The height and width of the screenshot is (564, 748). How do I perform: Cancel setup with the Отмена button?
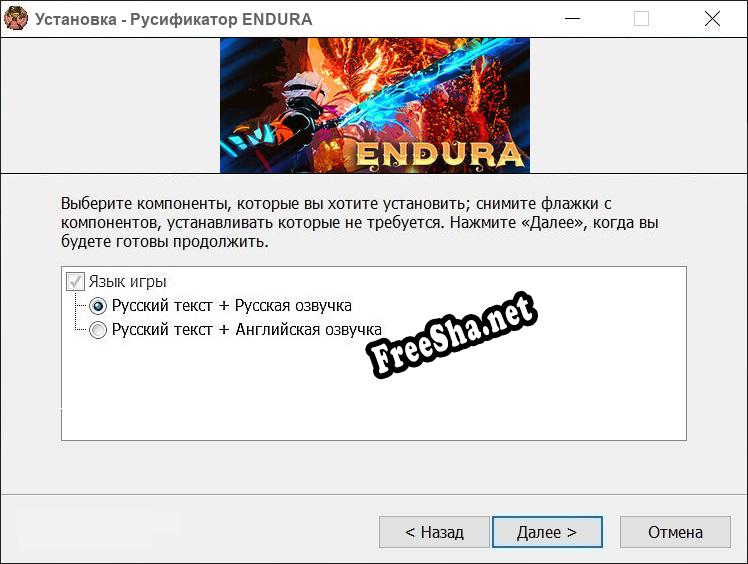pos(675,532)
